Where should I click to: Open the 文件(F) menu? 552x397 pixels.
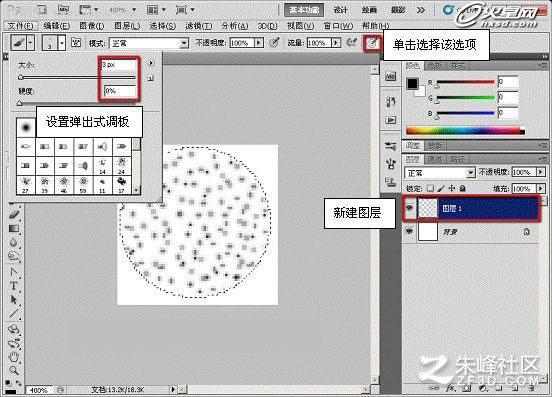pyautogui.click(x=20, y=26)
